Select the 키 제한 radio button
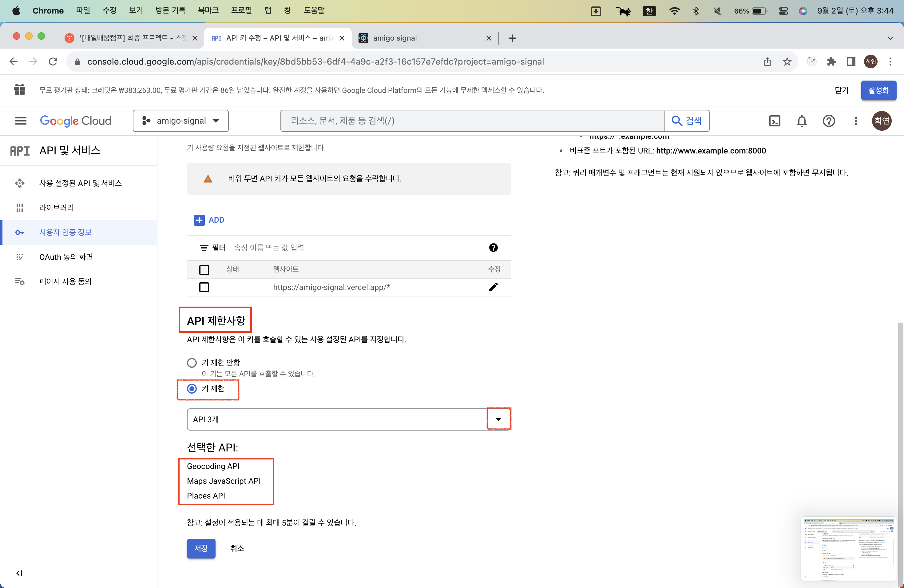This screenshot has width=904, height=588. click(x=192, y=389)
